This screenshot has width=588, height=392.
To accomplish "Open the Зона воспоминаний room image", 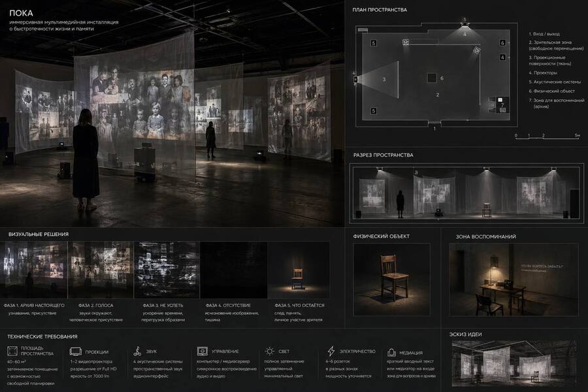I will tap(514, 280).
